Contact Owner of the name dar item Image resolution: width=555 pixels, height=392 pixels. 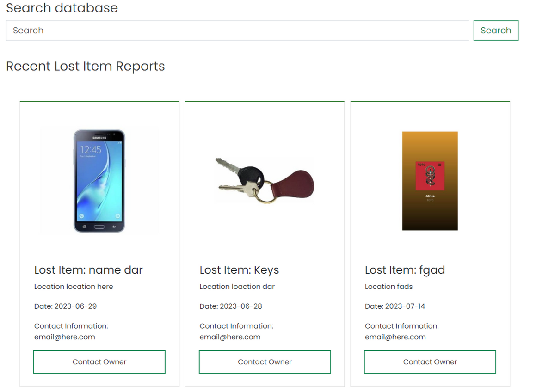point(99,362)
